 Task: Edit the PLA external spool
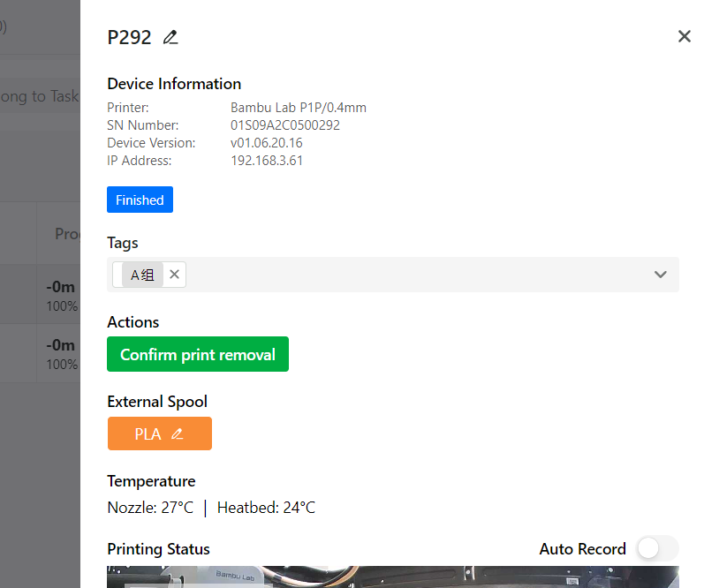(x=177, y=434)
